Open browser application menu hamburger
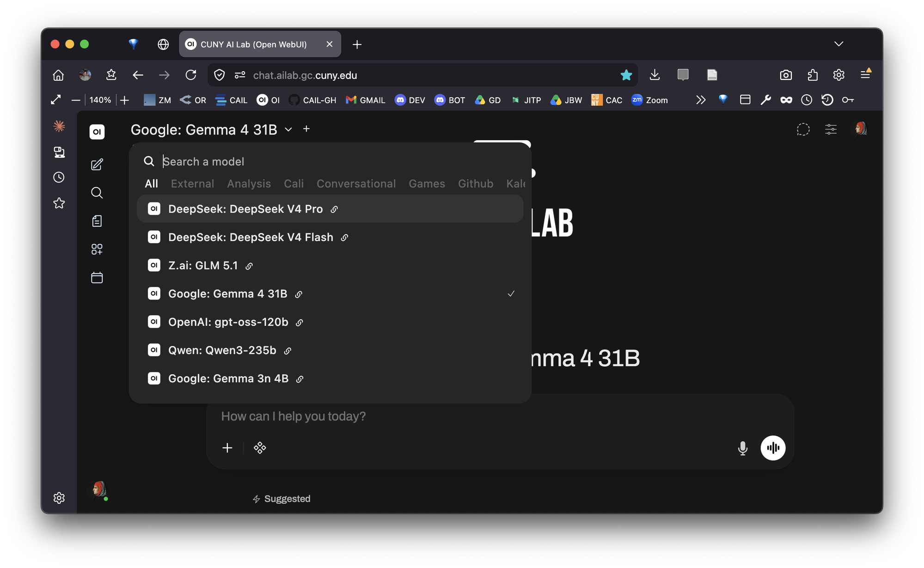Viewport: 924px width, 568px height. click(865, 74)
